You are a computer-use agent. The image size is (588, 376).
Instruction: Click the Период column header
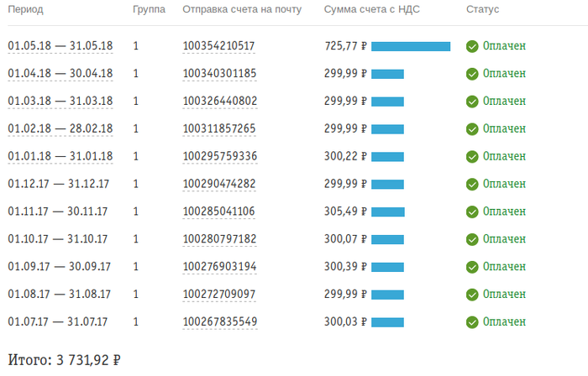click(25, 9)
